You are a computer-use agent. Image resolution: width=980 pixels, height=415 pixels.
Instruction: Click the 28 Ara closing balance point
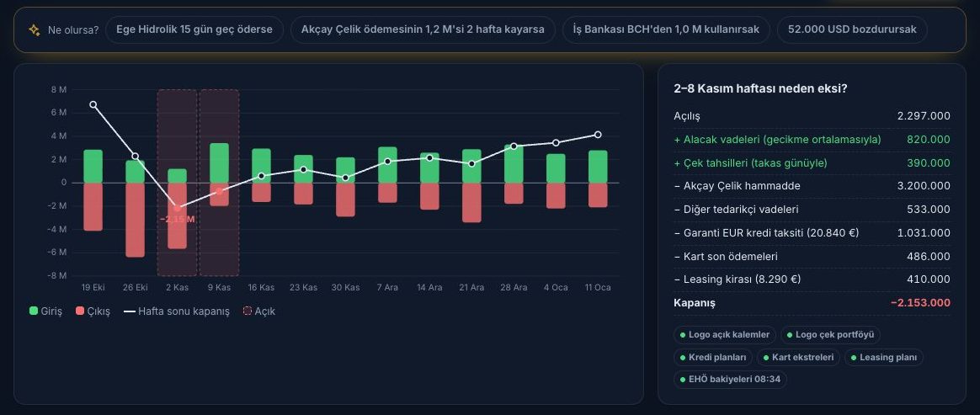pos(514,146)
